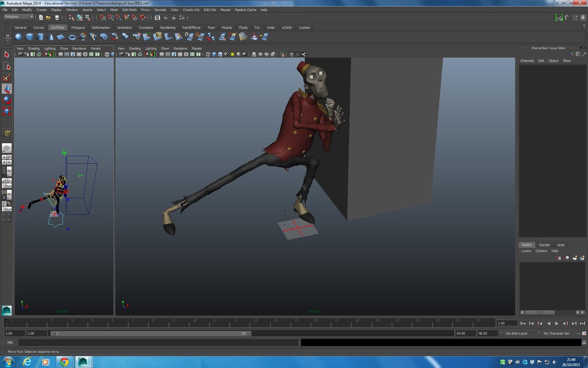This screenshot has width=588, height=368.
Task: Open the Anim tab in layer editor
Action: [561, 245]
